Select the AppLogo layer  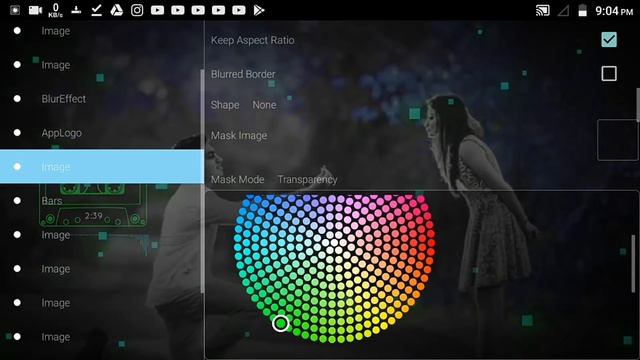[61, 133]
